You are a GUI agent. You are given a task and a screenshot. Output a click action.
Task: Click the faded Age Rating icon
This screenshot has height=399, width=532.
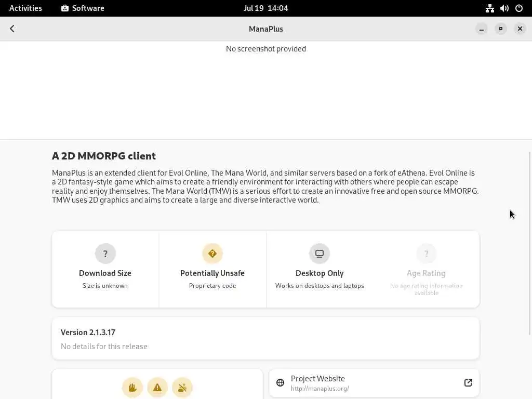(427, 254)
